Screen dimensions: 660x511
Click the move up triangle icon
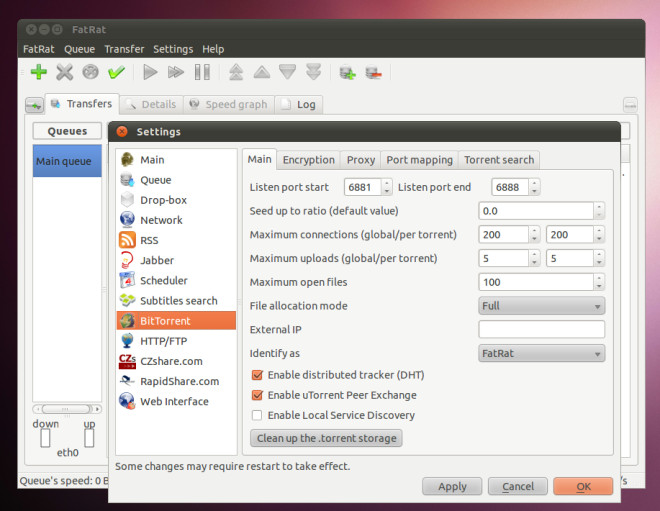[262, 72]
